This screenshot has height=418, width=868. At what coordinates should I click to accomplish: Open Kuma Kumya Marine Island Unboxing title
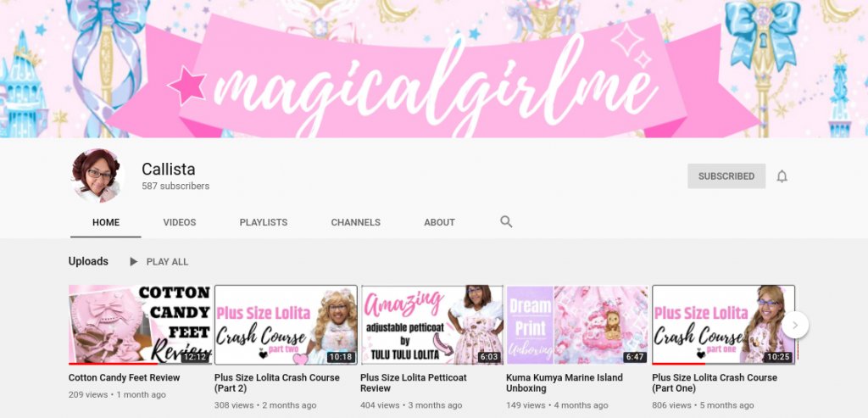tap(564, 383)
